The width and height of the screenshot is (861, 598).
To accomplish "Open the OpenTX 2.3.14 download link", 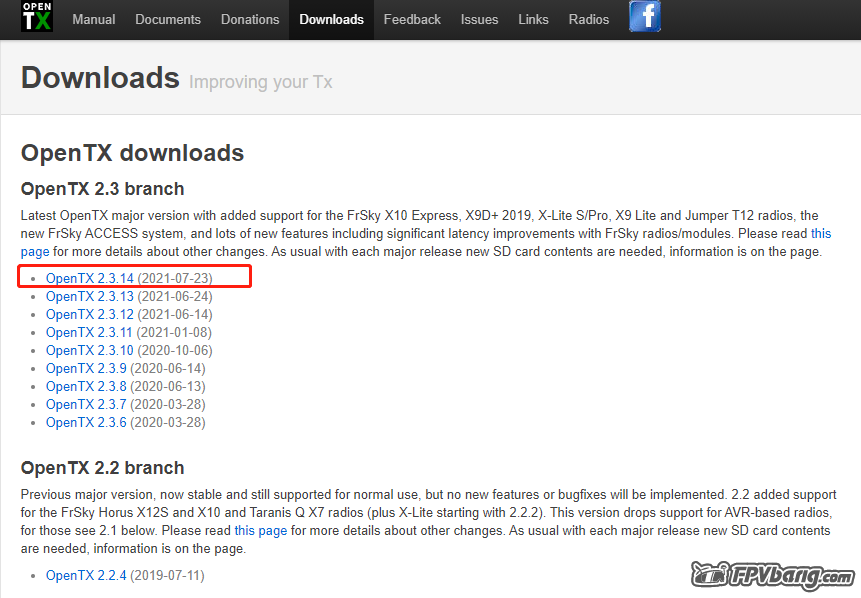I will click(x=90, y=278).
